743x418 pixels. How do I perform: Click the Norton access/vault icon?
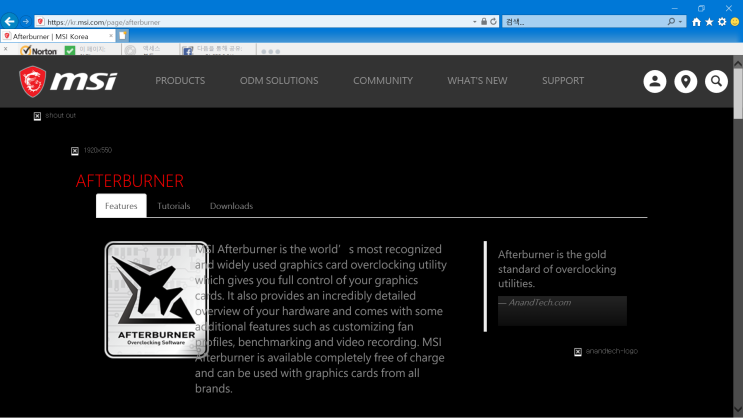click(x=130, y=50)
